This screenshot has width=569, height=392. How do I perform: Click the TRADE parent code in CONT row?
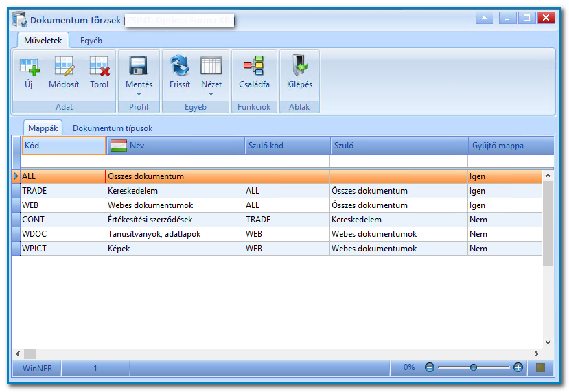[x=258, y=220]
